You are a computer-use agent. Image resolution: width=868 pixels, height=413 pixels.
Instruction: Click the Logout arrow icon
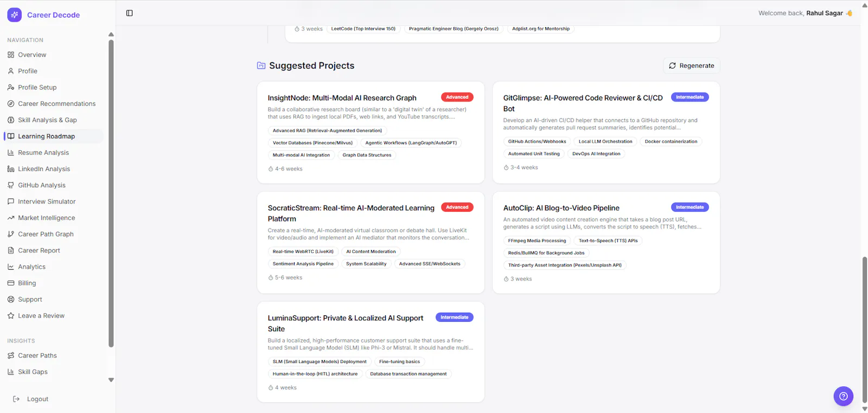click(16, 399)
